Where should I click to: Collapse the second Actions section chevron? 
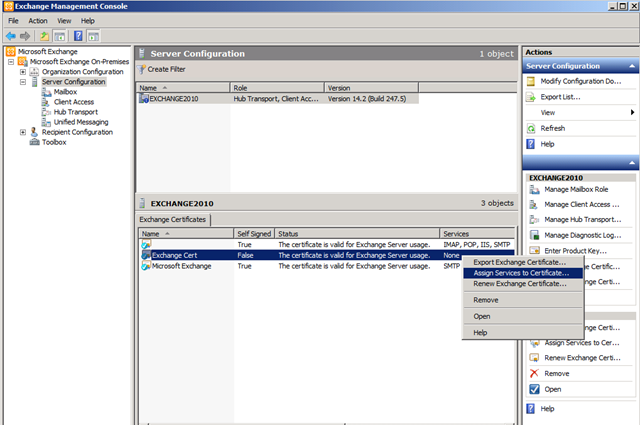click(x=632, y=163)
